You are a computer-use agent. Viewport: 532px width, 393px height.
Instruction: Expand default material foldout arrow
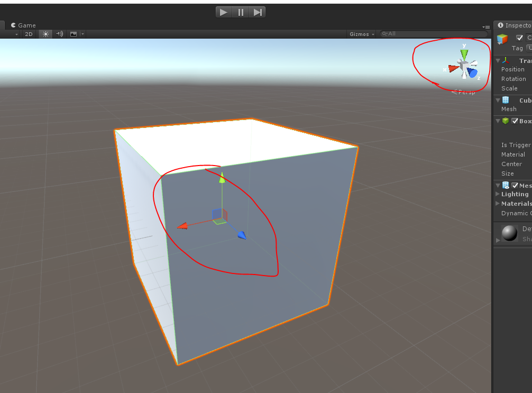(x=498, y=240)
